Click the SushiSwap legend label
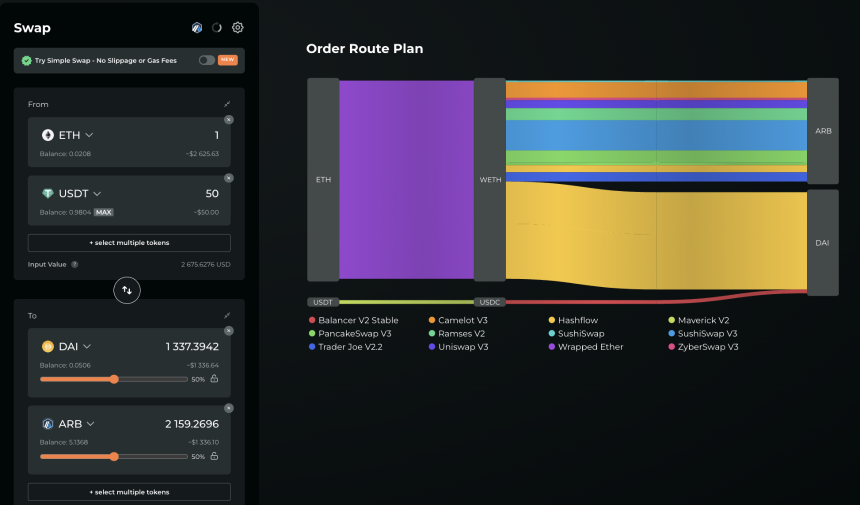Screen dimensions: 860x505 581,333
